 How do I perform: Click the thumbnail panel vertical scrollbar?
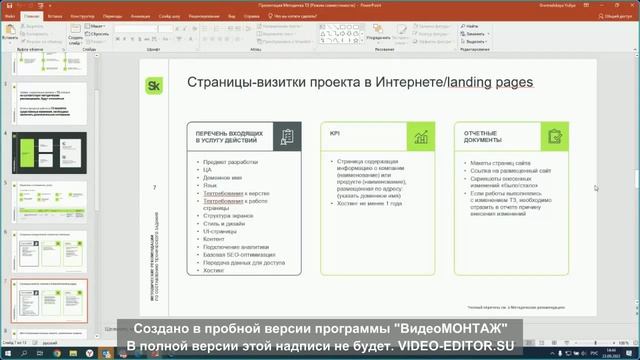tap(97, 196)
